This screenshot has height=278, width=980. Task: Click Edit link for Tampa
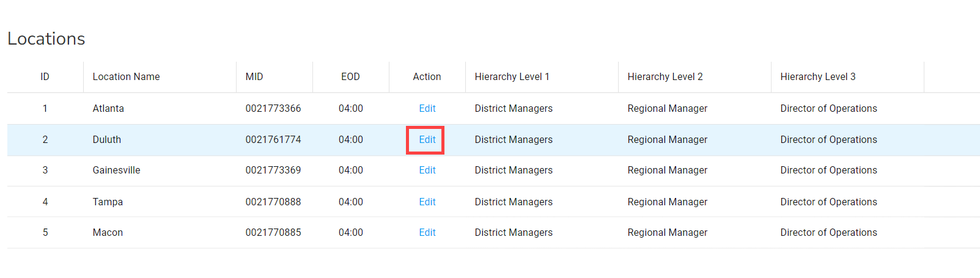click(x=427, y=202)
